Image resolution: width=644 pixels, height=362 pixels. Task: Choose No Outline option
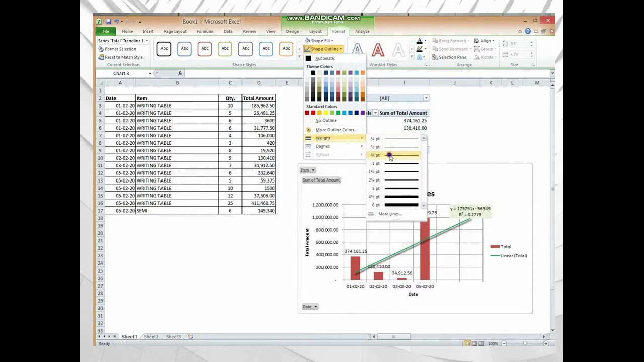(335, 121)
